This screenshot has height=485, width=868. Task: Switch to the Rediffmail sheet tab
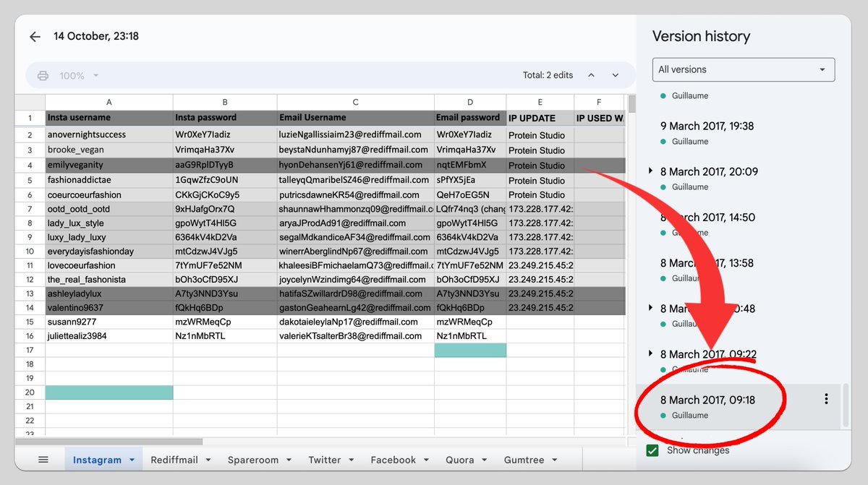[174, 460]
